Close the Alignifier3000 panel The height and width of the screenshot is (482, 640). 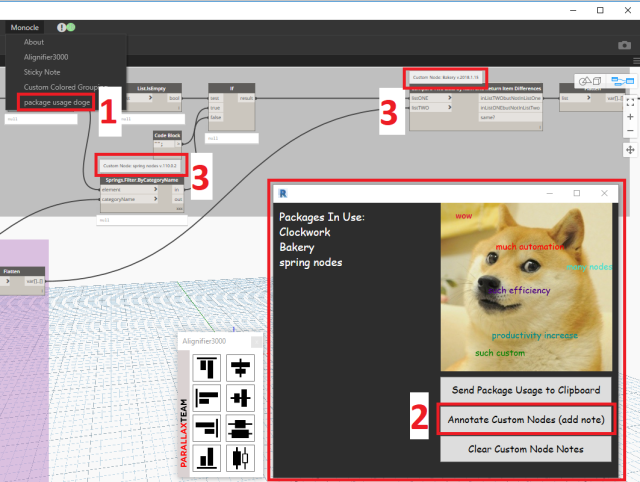click(256, 342)
